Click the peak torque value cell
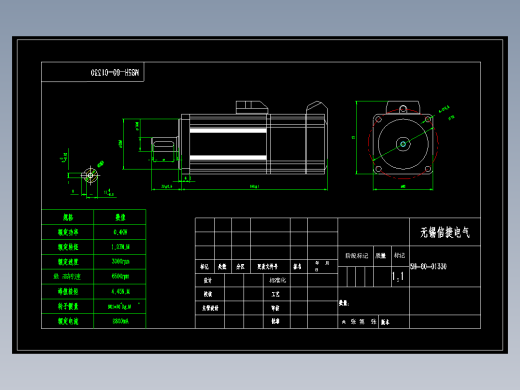The image size is (520, 390). pyautogui.click(x=120, y=291)
